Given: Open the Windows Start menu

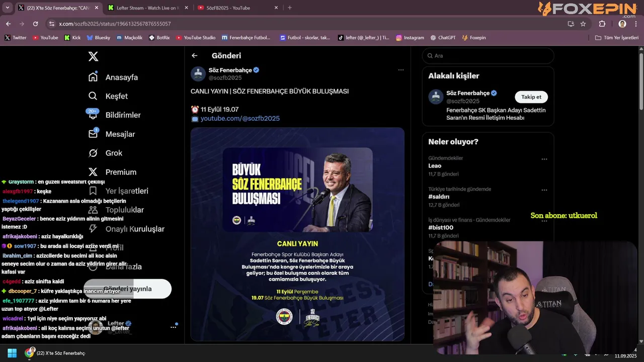Looking at the screenshot, I should [12, 353].
